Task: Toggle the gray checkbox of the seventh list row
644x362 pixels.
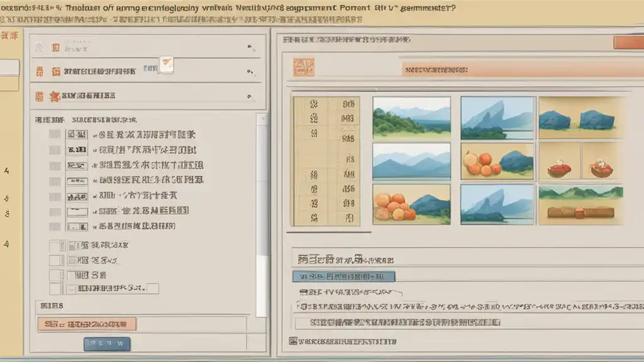Action: pyautogui.click(x=55, y=226)
